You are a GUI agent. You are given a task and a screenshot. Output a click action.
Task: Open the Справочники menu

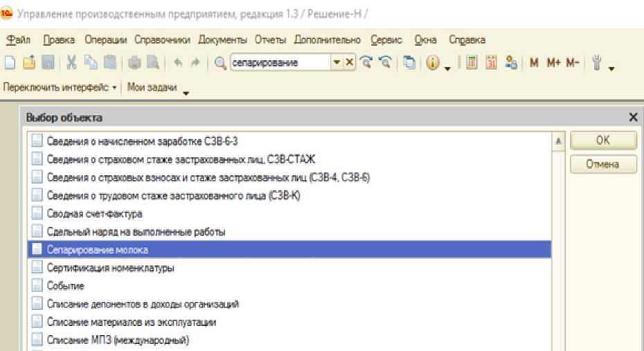pyautogui.click(x=162, y=40)
